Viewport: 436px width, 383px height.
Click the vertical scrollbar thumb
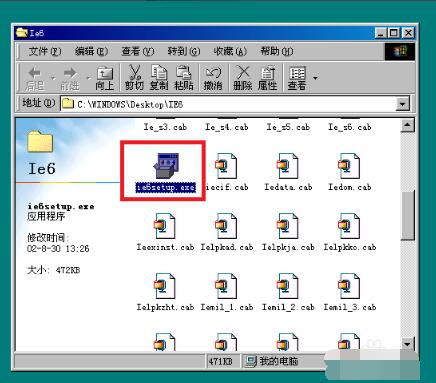(x=407, y=215)
